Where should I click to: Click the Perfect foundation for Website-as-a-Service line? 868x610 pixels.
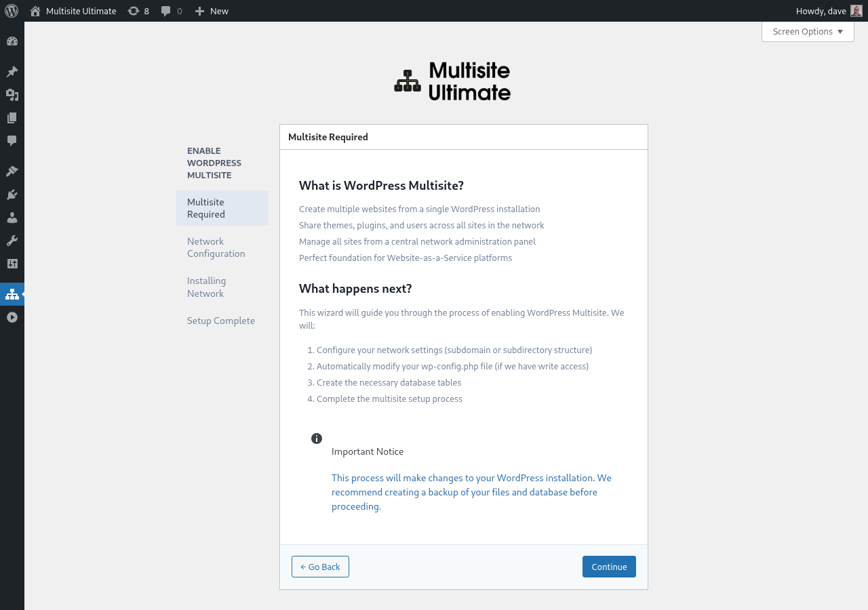click(x=406, y=258)
